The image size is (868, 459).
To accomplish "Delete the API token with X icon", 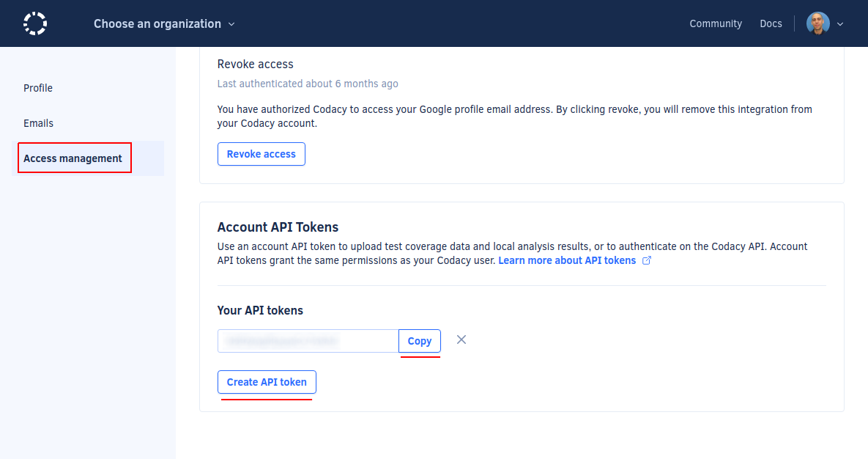I will click(x=461, y=339).
